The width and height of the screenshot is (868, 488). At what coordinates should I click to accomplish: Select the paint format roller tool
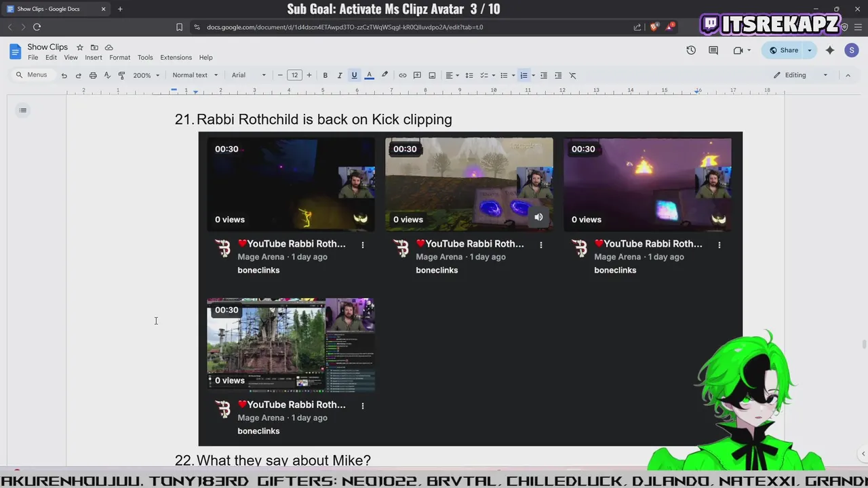pos(121,75)
